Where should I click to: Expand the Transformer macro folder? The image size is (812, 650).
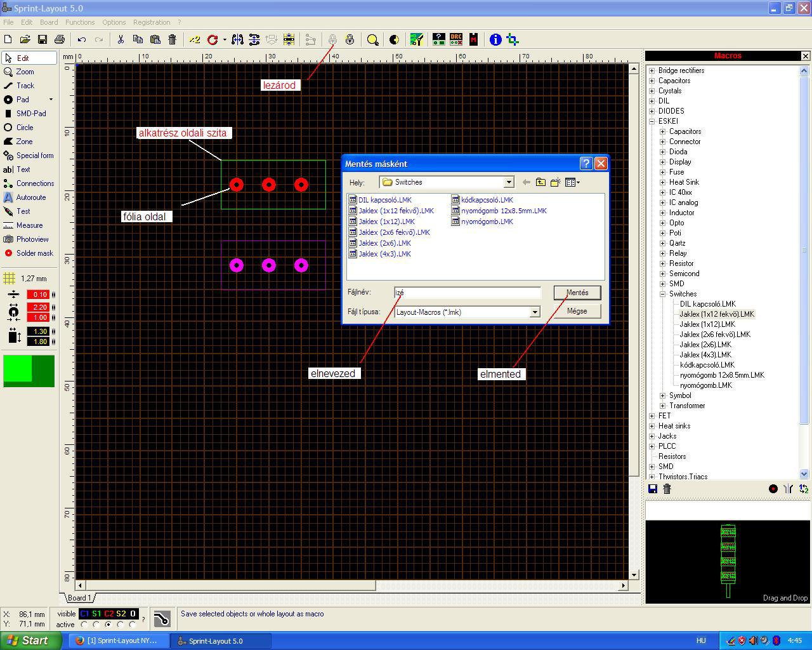pos(663,406)
